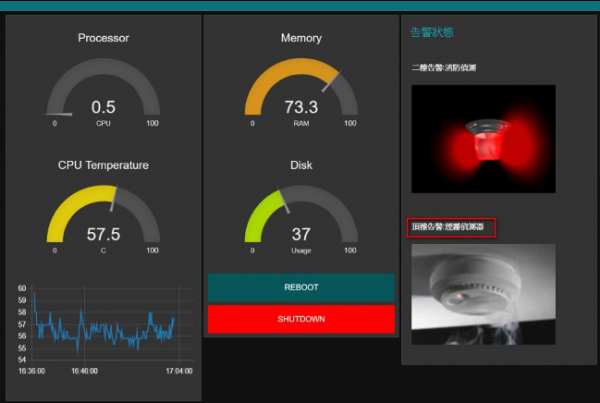This screenshot has width=600, height=403.
Task: Click the Processor gauge title
Action: pos(103,38)
